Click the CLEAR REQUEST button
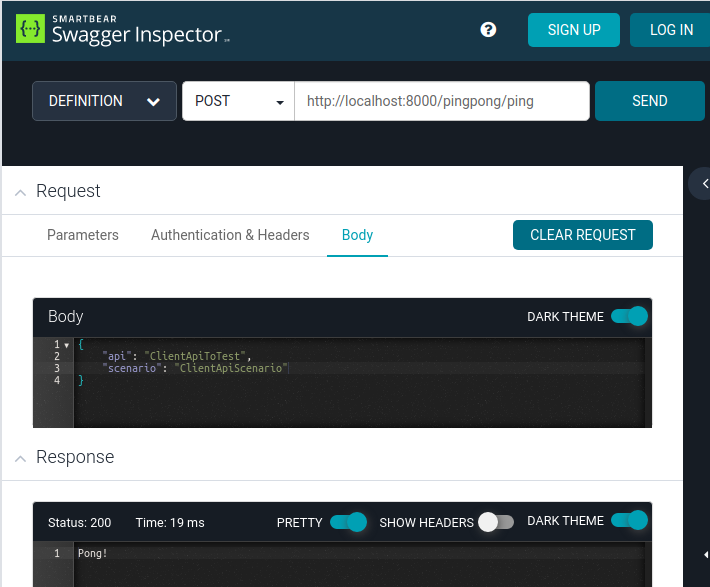Image resolution: width=710 pixels, height=587 pixels. [582, 235]
